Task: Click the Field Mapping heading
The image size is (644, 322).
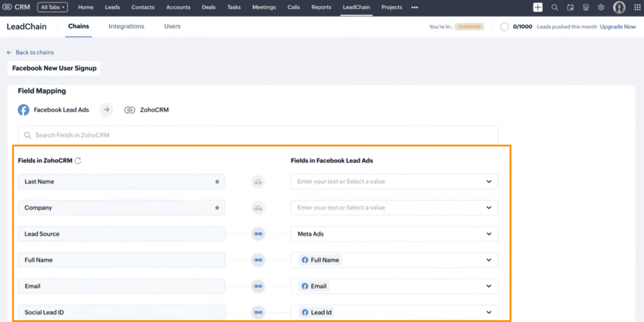Action: coord(42,91)
